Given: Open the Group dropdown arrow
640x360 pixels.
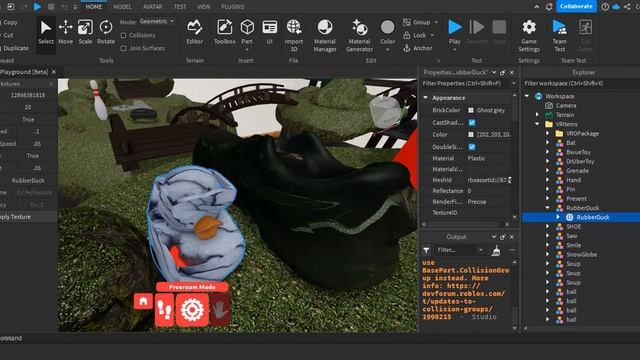Looking at the screenshot, I should (x=436, y=22).
